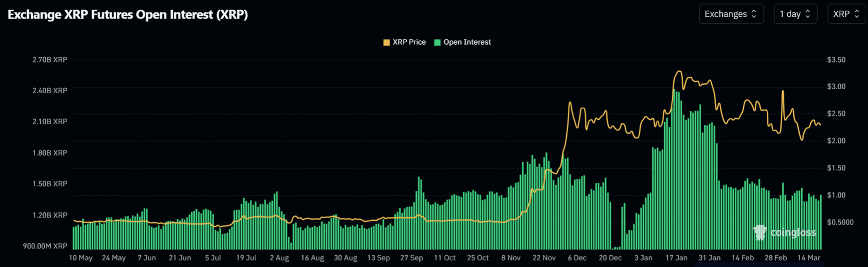
Task: Click the 25 Oct date label
Action: [478, 257]
